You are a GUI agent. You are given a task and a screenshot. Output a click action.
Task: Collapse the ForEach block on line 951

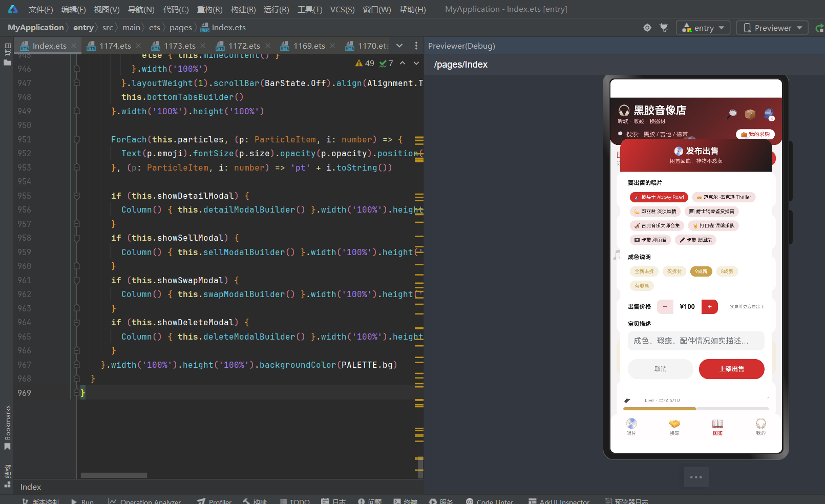coord(76,139)
